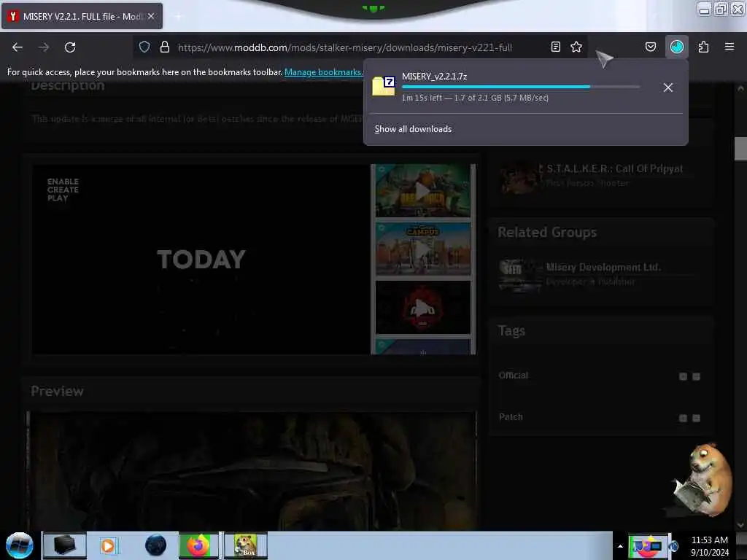Reload the current page
The width and height of the screenshot is (747, 560).
click(x=70, y=47)
